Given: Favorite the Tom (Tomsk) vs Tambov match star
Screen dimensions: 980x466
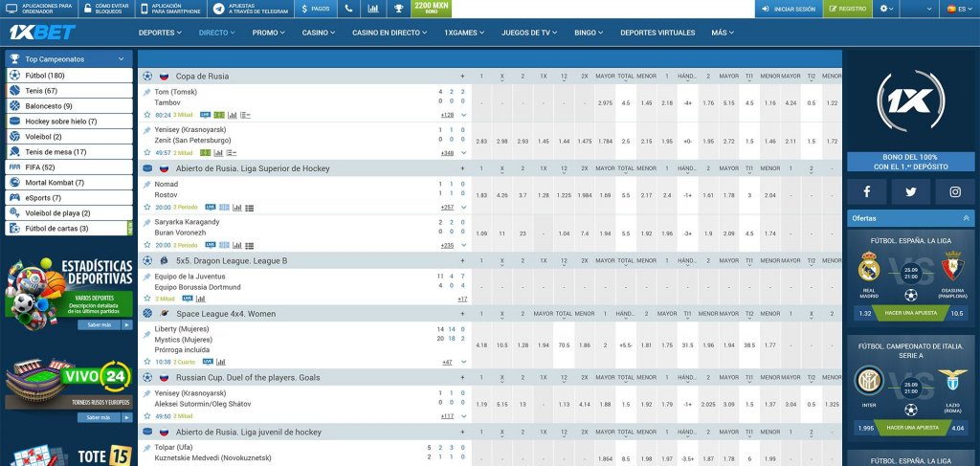Looking at the screenshot, I should tap(146, 115).
